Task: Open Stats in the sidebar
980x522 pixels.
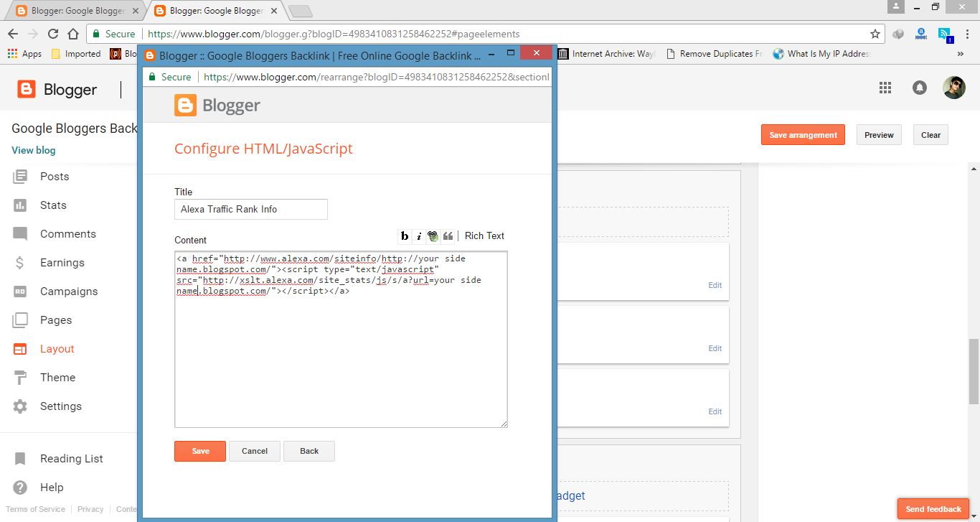Action: 53,205
